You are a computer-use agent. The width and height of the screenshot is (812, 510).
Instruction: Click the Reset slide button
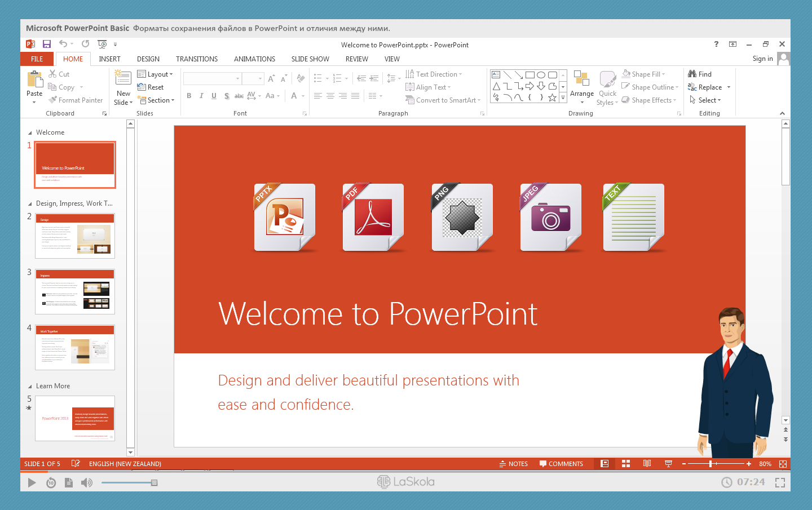coord(151,87)
